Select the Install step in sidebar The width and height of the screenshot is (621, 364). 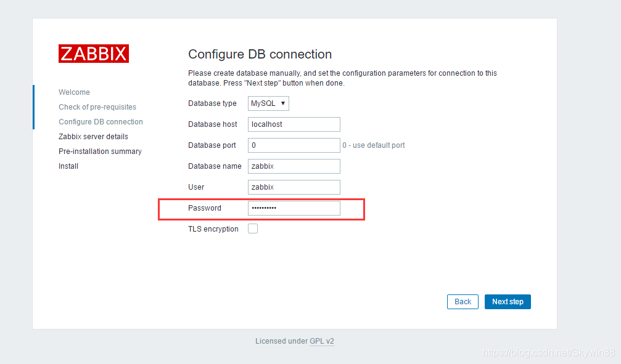(68, 166)
